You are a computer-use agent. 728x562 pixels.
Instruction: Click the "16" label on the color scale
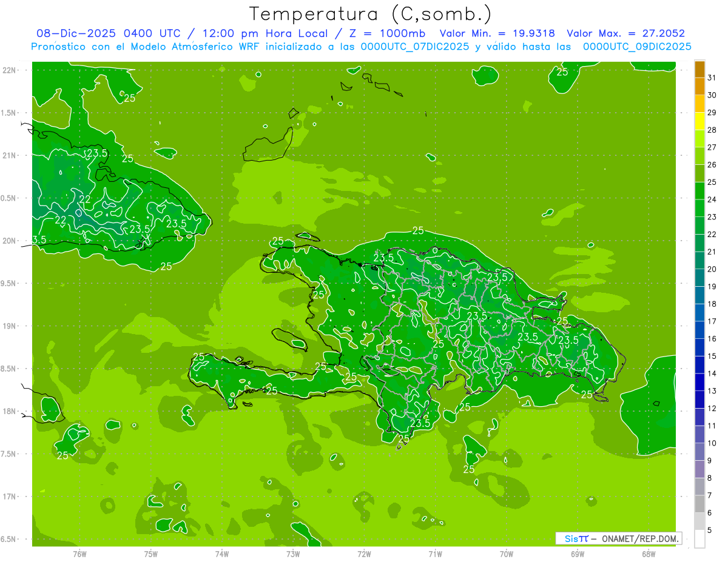[712, 339]
